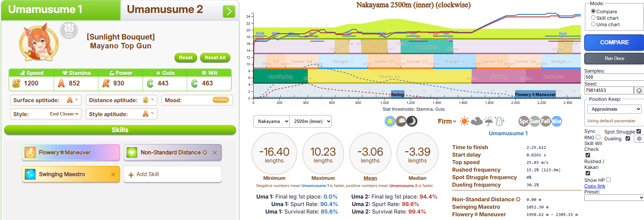
Task: Select the evening time-of-day icon
Action: pos(401,121)
